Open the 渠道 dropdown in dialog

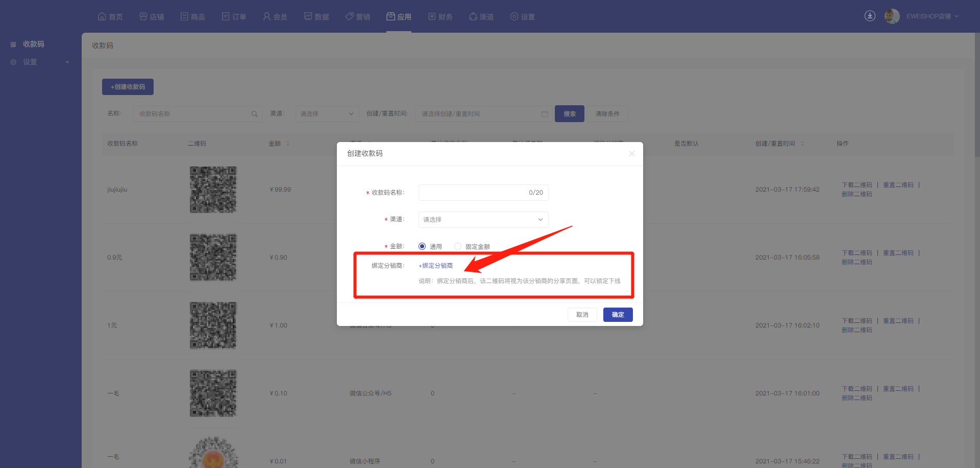[483, 220]
